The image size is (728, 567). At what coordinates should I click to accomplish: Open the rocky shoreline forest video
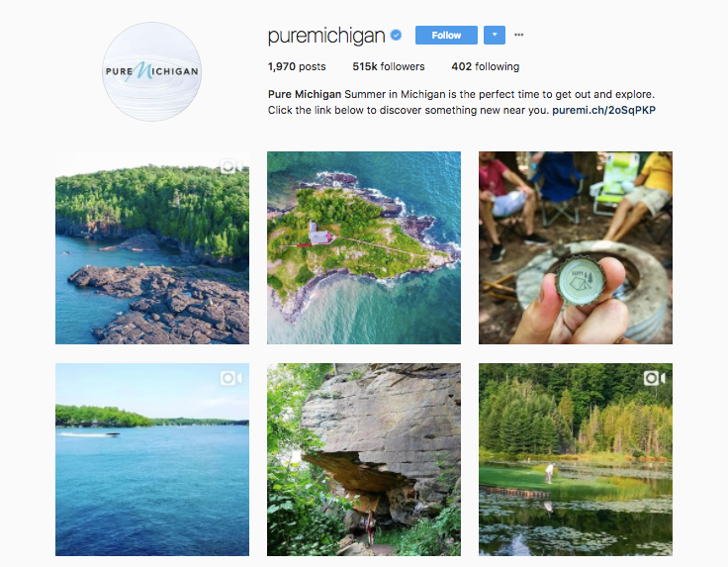(152, 248)
